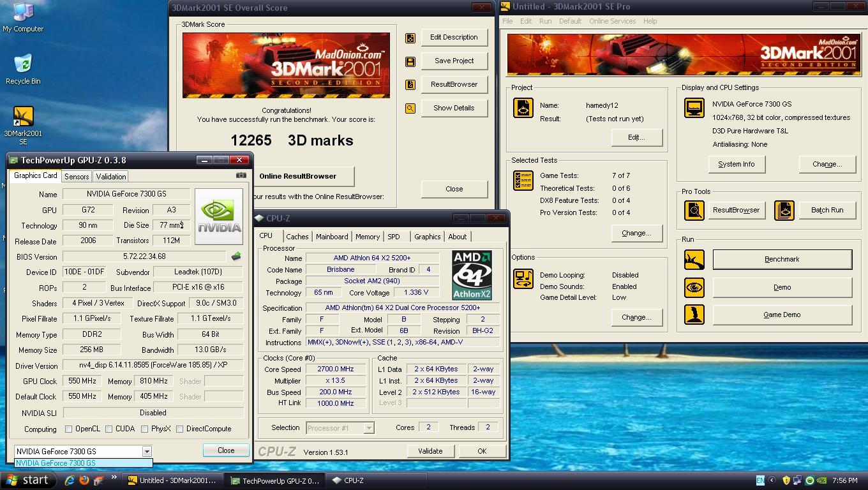This screenshot has width=868, height=490.
Task: Click the Game Demo button
Action: [782, 315]
